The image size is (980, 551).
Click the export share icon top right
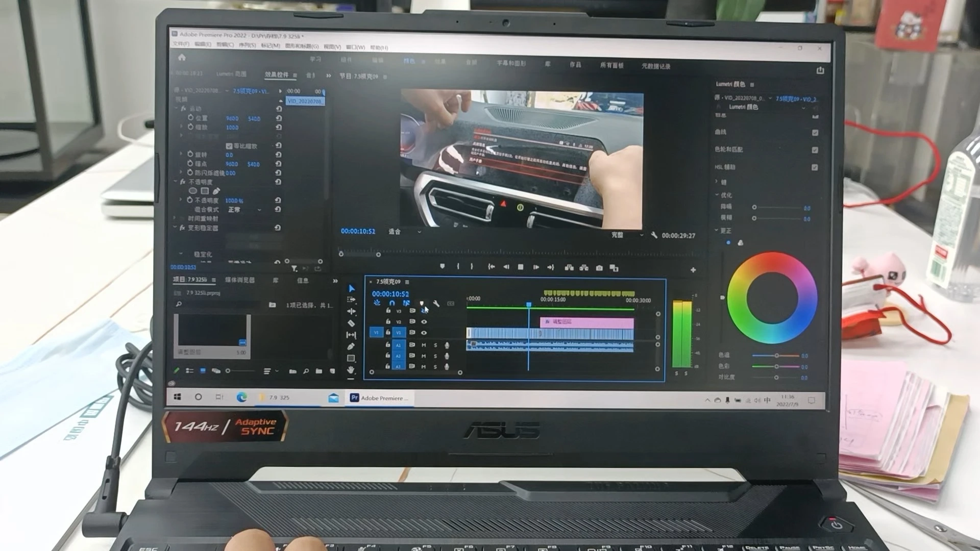[820, 70]
